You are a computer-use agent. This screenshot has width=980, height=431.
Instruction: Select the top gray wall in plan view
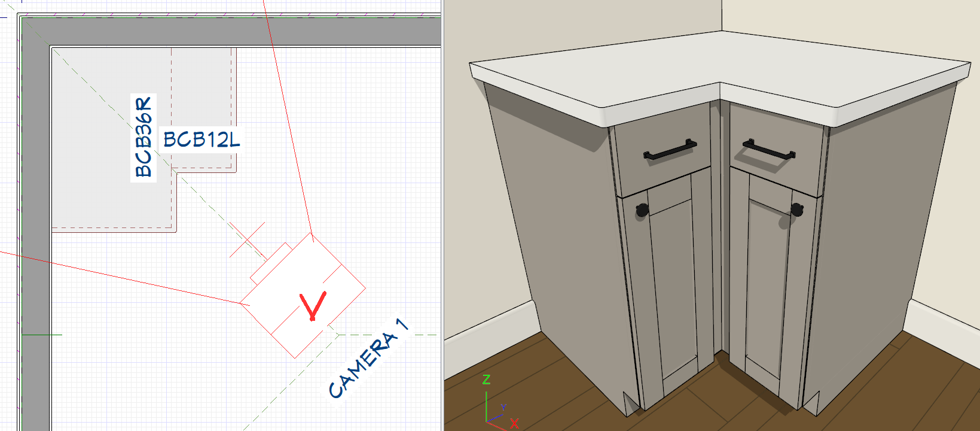coord(239,31)
